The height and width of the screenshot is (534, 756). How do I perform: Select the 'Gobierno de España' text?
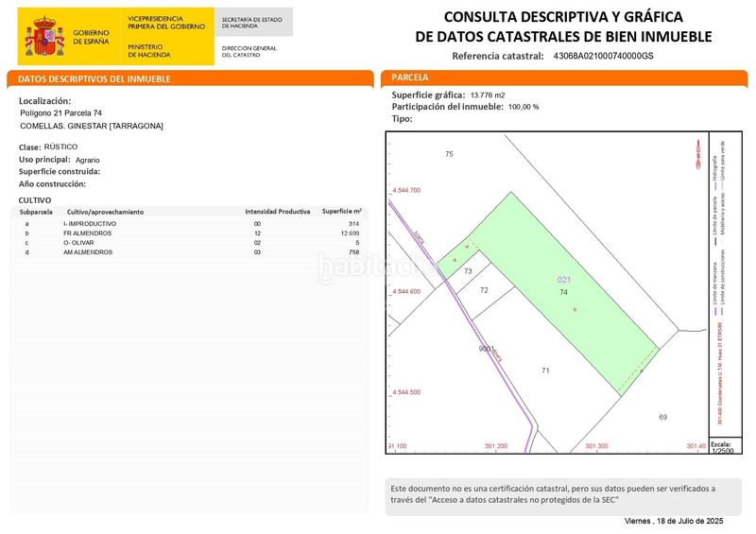(x=91, y=37)
